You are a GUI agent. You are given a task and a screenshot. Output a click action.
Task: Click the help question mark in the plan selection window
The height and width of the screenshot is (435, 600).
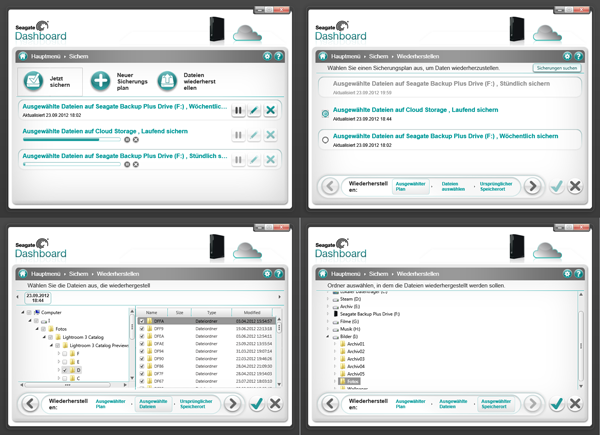click(x=579, y=56)
